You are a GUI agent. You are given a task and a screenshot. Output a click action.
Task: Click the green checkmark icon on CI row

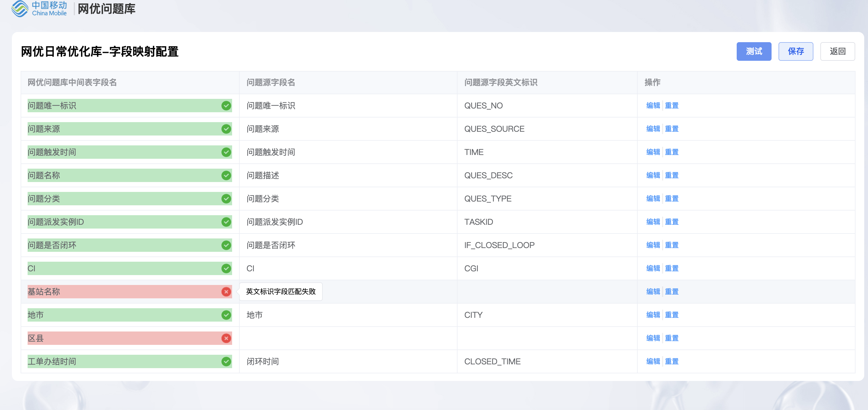pyautogui.click(x=226, y=268)
